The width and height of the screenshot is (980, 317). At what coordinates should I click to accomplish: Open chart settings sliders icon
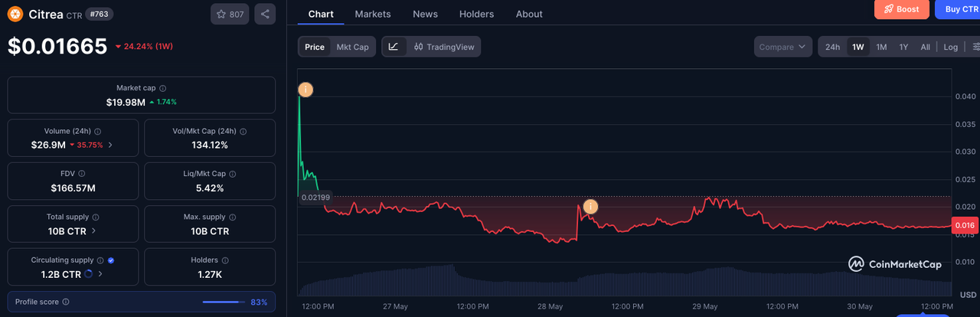tap(977, 47)
